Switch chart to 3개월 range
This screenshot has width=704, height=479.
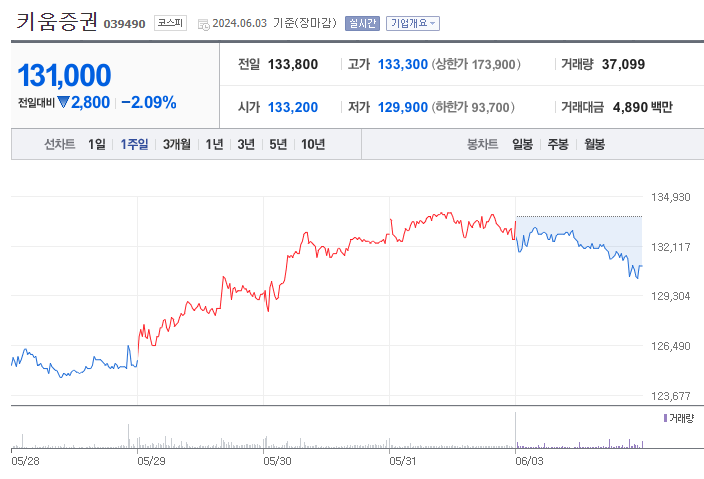[176, 144]
